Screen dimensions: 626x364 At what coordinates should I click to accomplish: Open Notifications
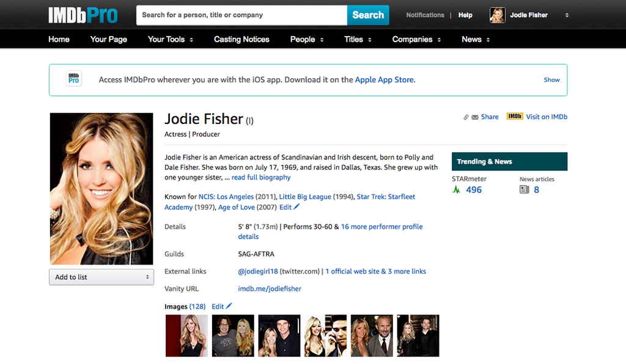tap(425, 15)
